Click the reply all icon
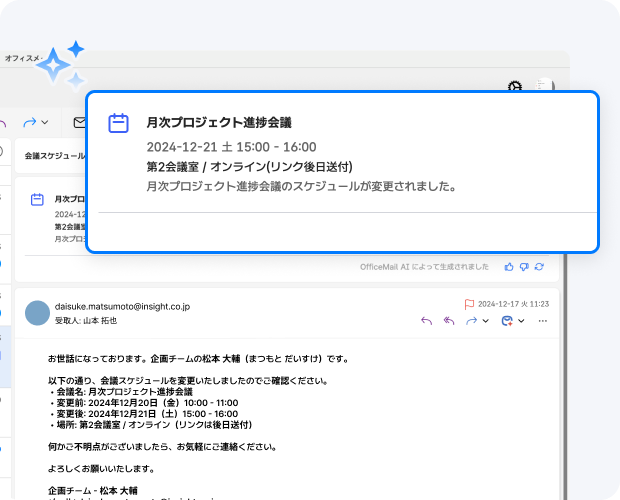The image size is (620, 500). [449, 321]
